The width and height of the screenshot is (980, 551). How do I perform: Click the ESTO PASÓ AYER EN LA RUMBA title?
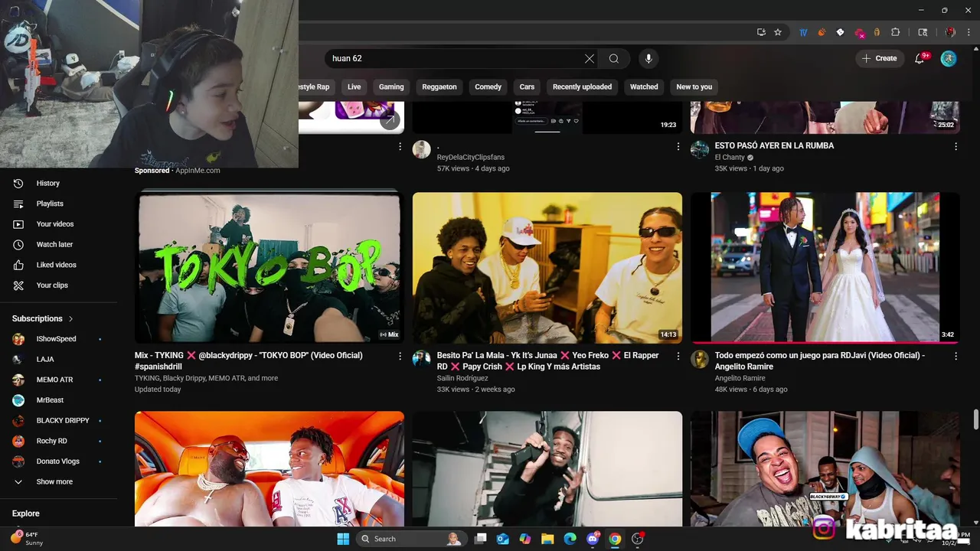point(774,145)
